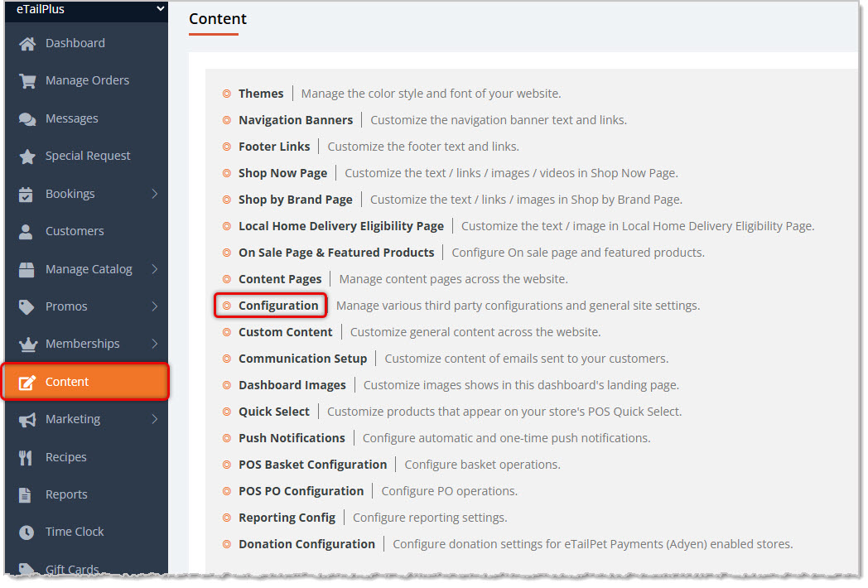Open Special Request menu item
868x588 pixels.
pos(86,157)
